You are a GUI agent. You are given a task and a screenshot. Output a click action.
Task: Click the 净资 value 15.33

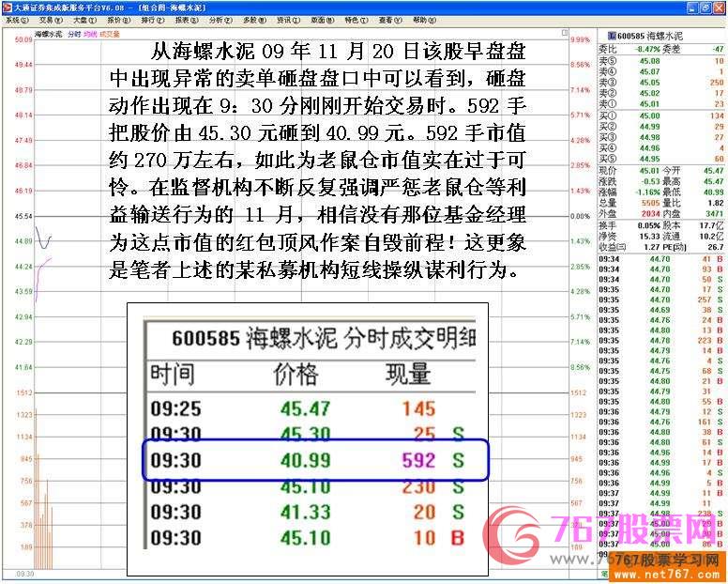649,237
